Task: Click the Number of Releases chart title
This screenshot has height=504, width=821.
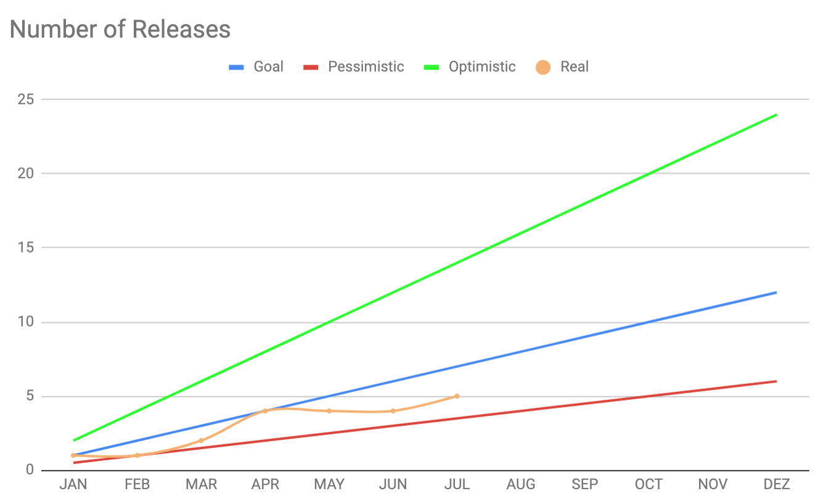Action: point(120,29)
